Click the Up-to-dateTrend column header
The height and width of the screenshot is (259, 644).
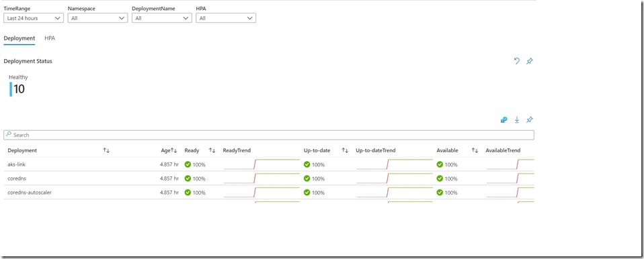coord(375,150)
